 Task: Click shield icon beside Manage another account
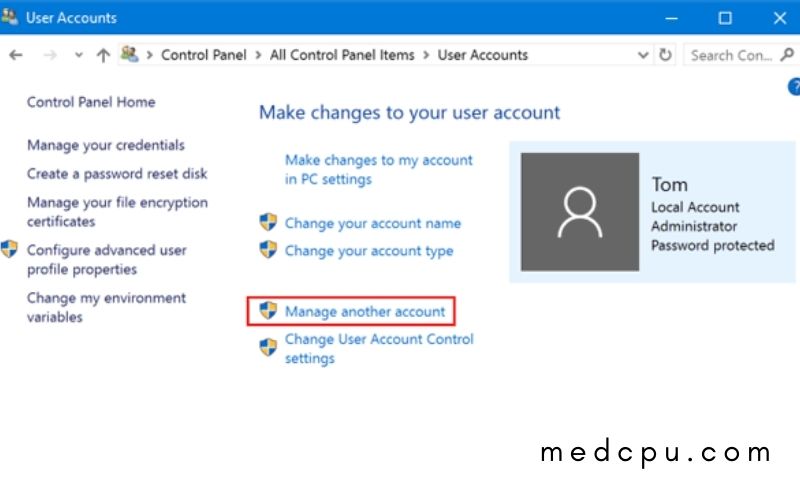[268, 310]
